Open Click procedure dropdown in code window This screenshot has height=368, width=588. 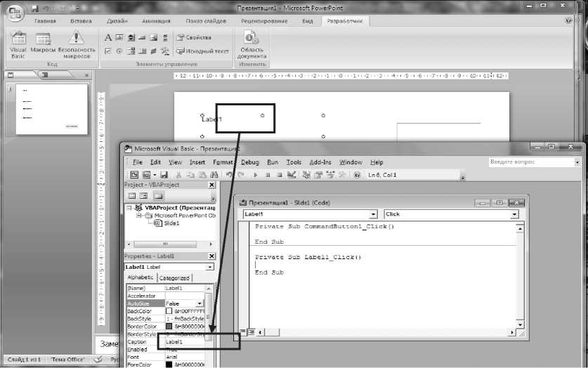point(514,214)
